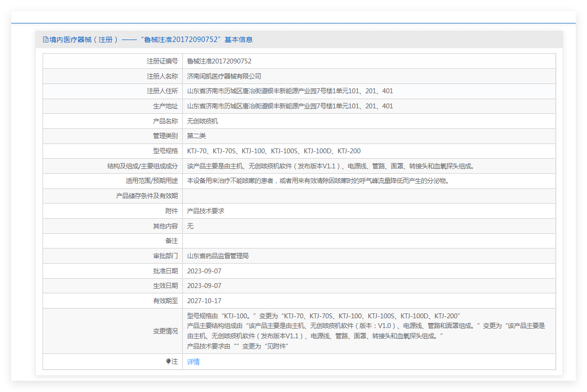587x392 pixels.
Task: Click attachment value 产品技术要求
Action: (205, 211)
